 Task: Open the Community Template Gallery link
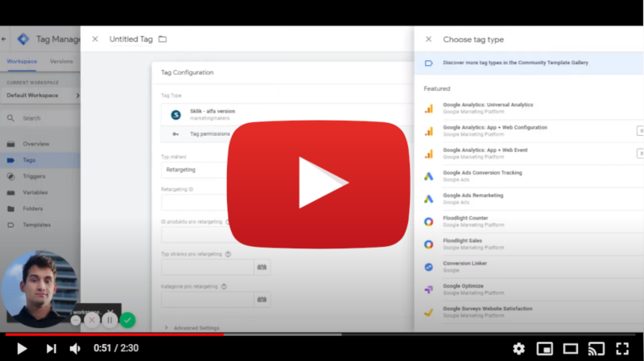click(x=515, y=63)
